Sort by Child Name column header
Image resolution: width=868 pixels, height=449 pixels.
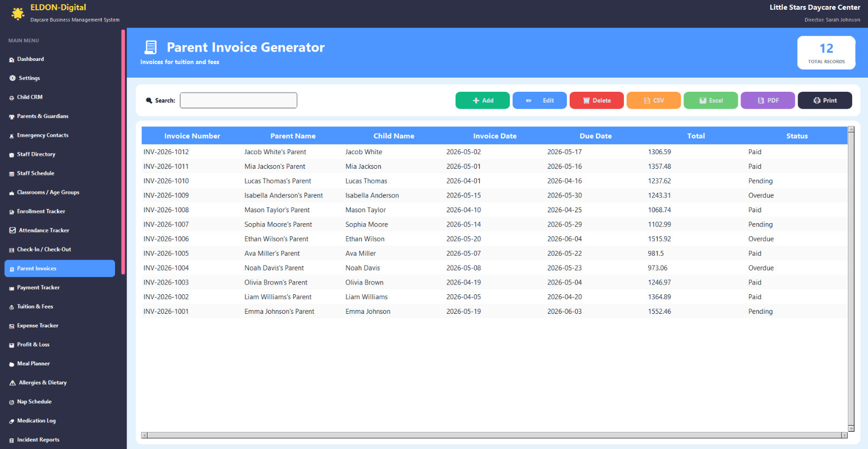[x=394, y=136]
